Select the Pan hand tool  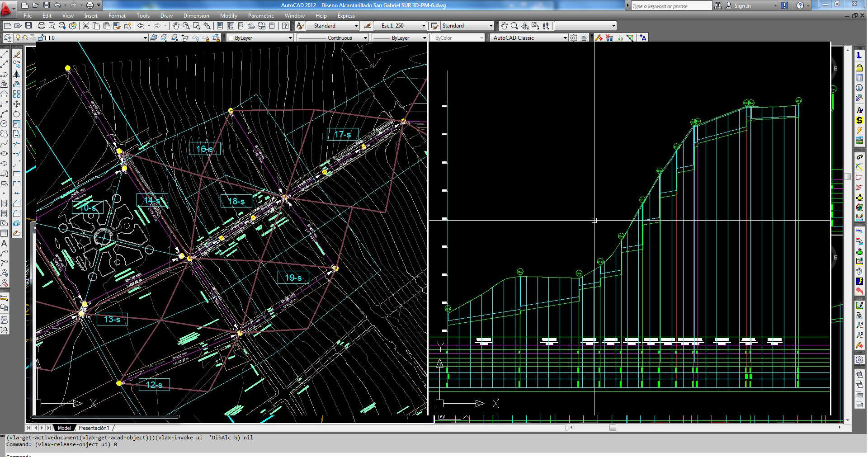(176, 26)
